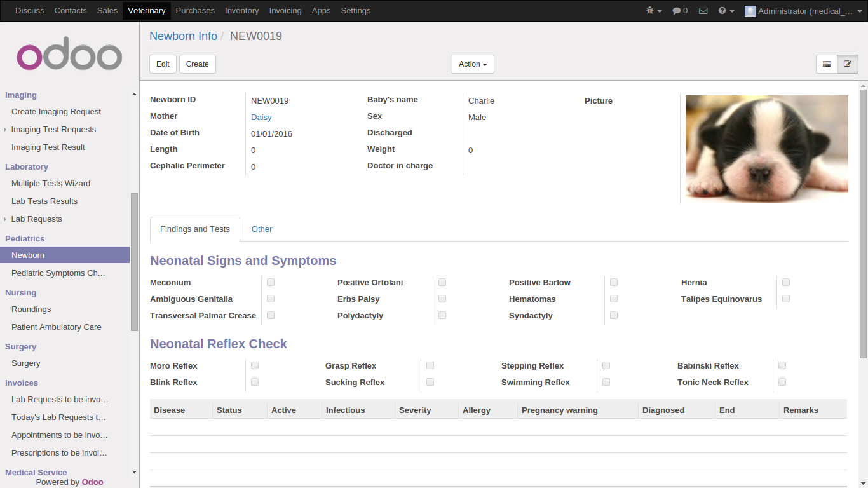Click the Administrator avatar icon
The height and width of the screenshot is (488, 868).
pyautogui.click(x=750, y=11)
